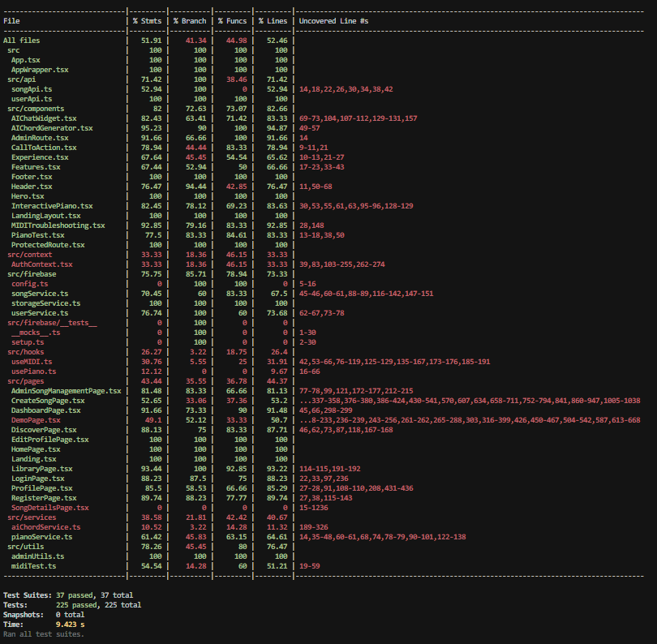657x644 pixels.
Task: Click usePiano.ts file name
Action: (x=33, y=371)
